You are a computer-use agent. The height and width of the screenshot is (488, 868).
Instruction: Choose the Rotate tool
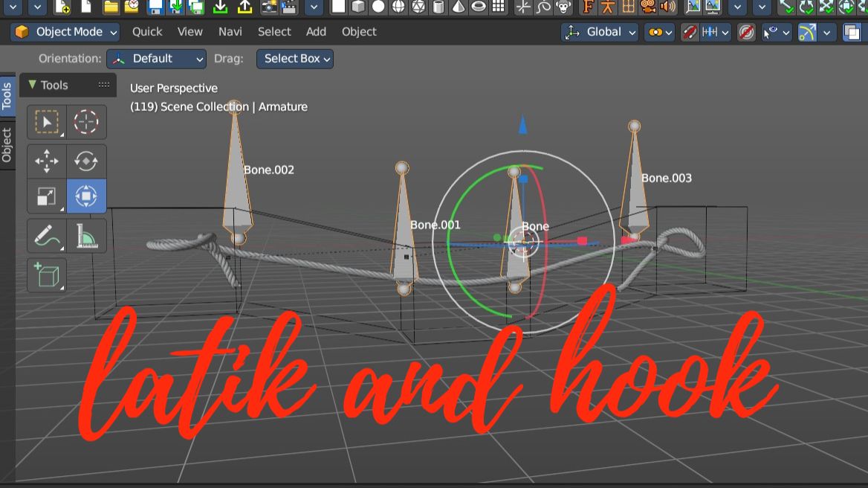[x=86, y=160]
